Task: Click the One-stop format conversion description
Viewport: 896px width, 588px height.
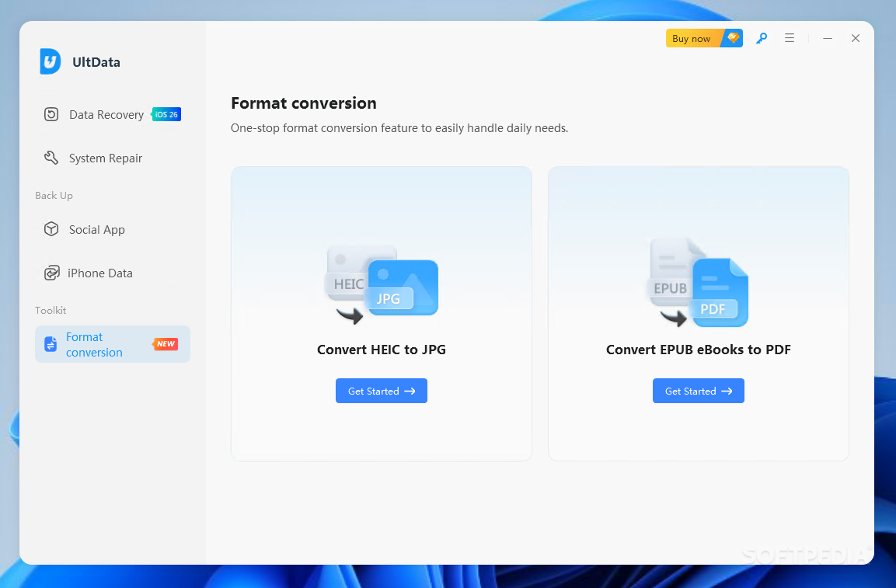Action: 399,128
